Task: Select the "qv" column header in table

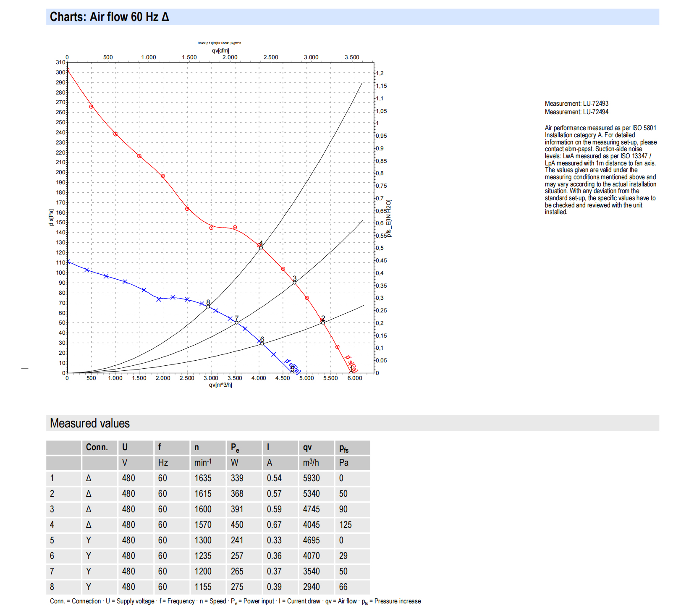Action: [307, 447]
